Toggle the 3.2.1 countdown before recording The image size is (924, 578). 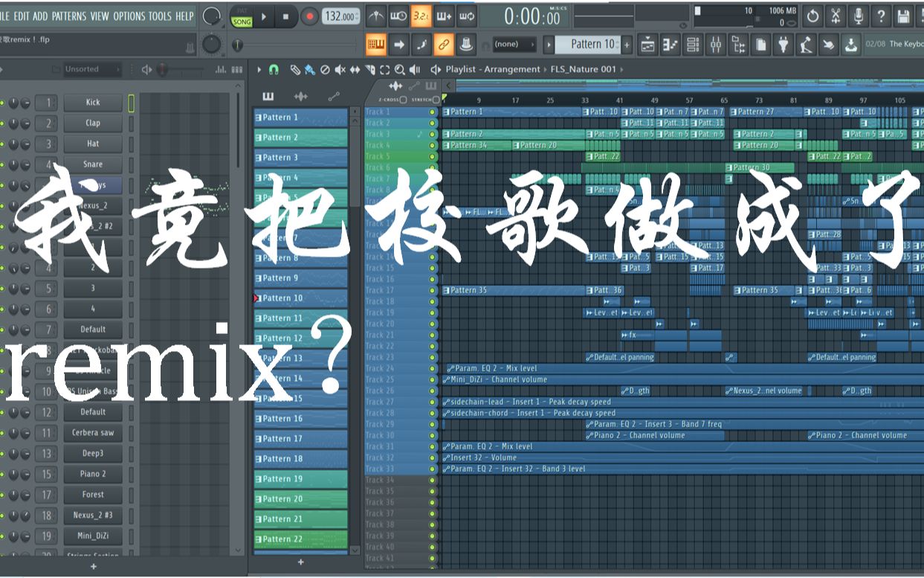421,16
